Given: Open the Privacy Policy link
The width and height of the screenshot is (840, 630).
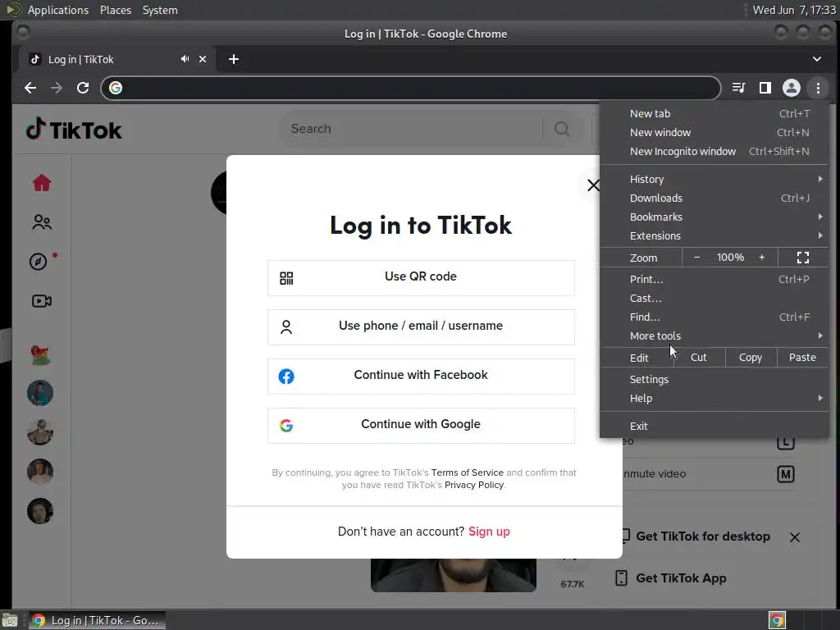Looking at the screenshot, I should coord(474,485).
